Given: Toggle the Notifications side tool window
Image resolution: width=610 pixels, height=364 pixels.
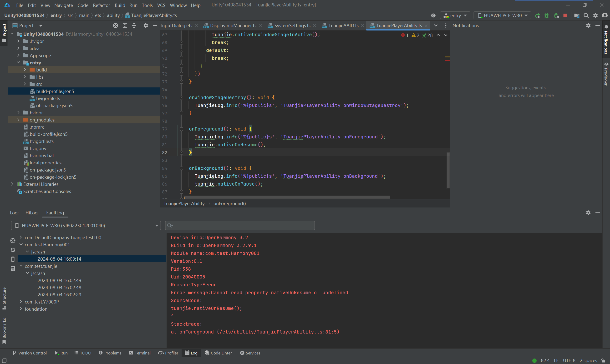Looking at the screenshot, I should click(x=606, y=39).
